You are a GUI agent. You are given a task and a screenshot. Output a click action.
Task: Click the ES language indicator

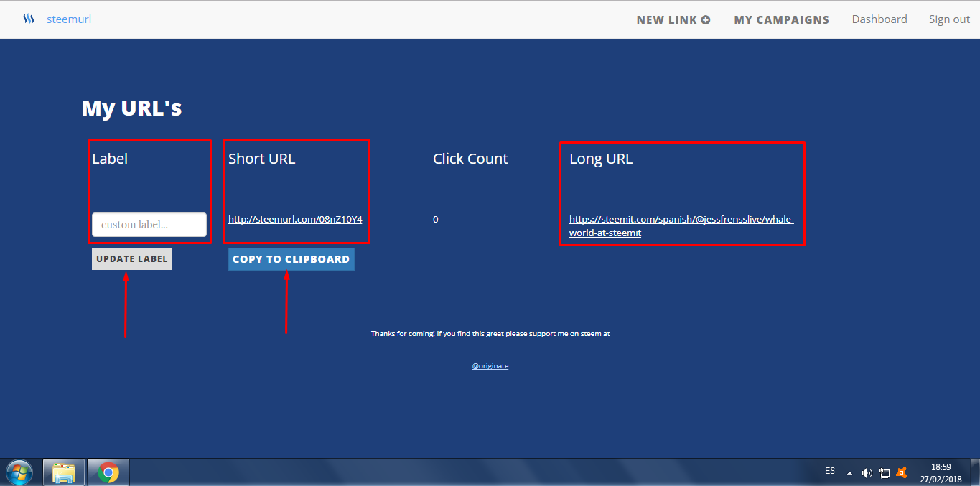pyautogui.click(x=830, y=471)
